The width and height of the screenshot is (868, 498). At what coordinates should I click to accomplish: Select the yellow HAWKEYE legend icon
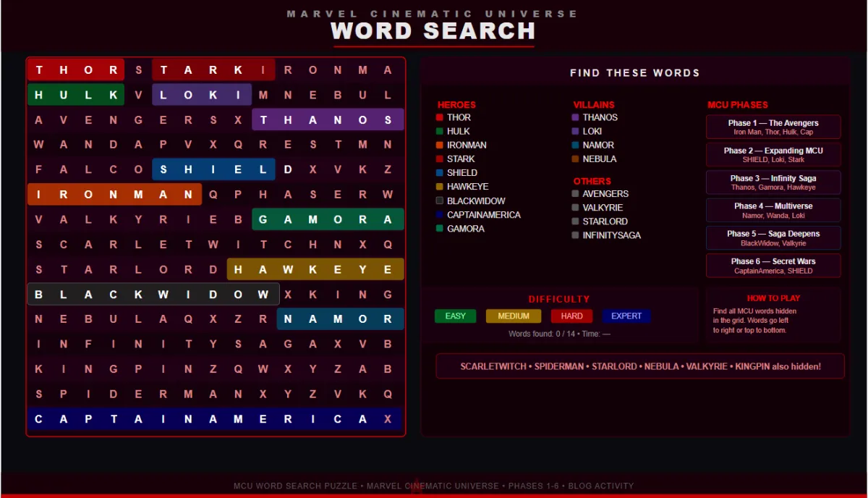click(440, 186)
